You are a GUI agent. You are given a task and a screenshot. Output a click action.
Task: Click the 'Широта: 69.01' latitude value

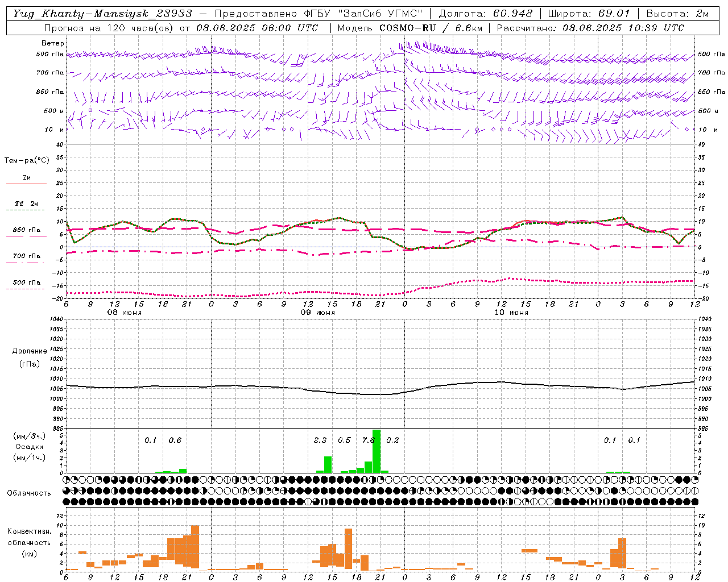coord(589,14)
